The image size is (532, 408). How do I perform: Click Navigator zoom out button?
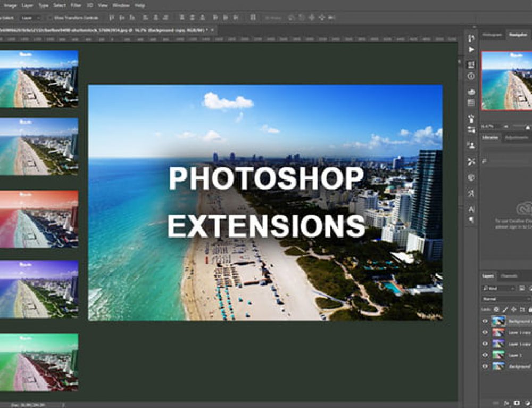[x=505, y=126]
